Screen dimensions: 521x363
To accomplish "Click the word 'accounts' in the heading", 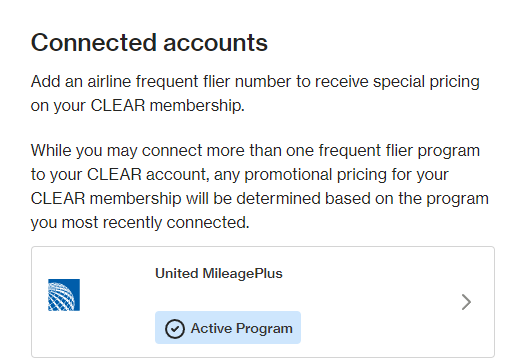I will 215,43.
